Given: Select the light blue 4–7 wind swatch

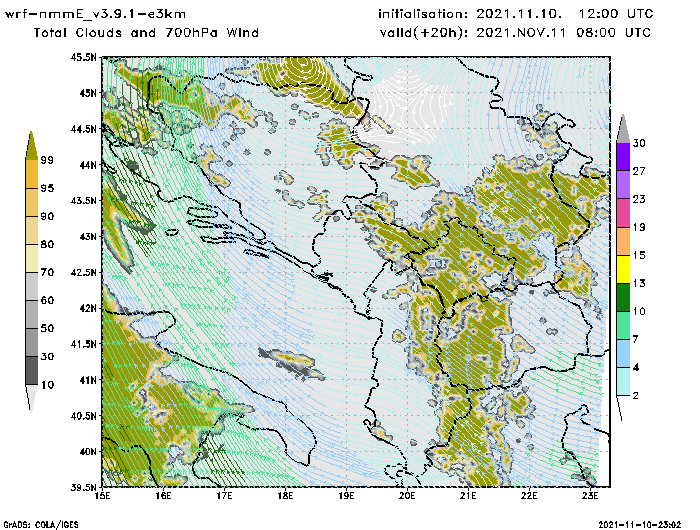Looking at the screenshot, I should 623,353.
